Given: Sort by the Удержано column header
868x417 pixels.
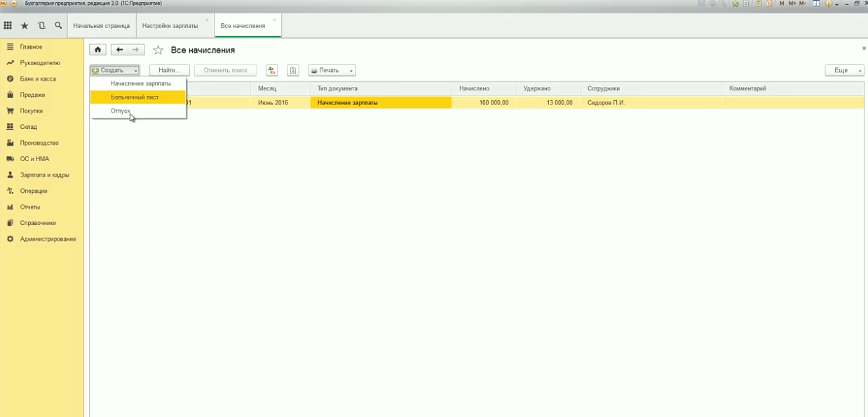Looking at the screenshot, I should coord(548,88).
